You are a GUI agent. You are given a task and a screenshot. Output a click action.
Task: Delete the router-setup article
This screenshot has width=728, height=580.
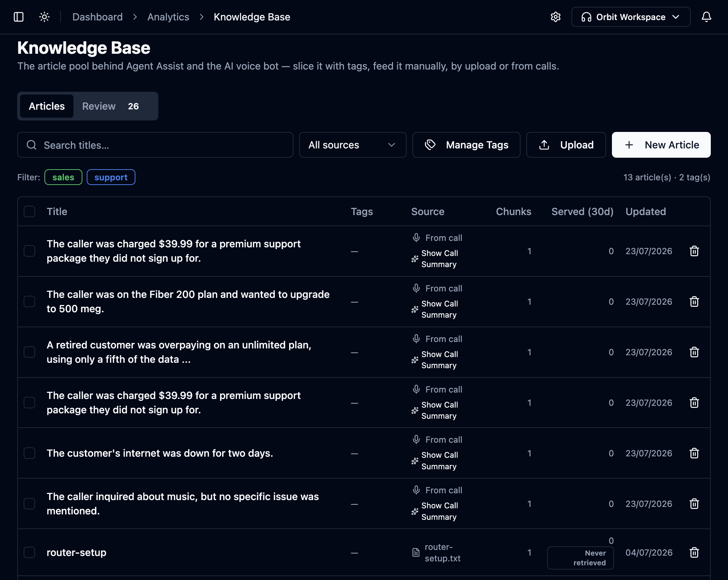click(694, 552)
